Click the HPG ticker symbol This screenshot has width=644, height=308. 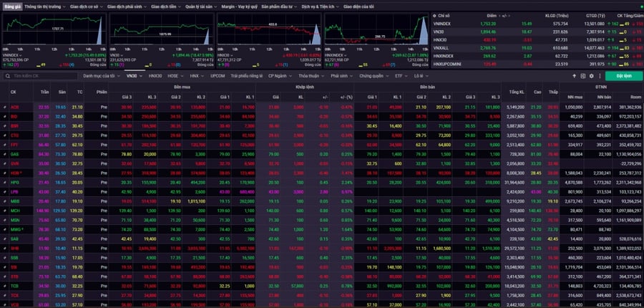click(x=14, y=183)
